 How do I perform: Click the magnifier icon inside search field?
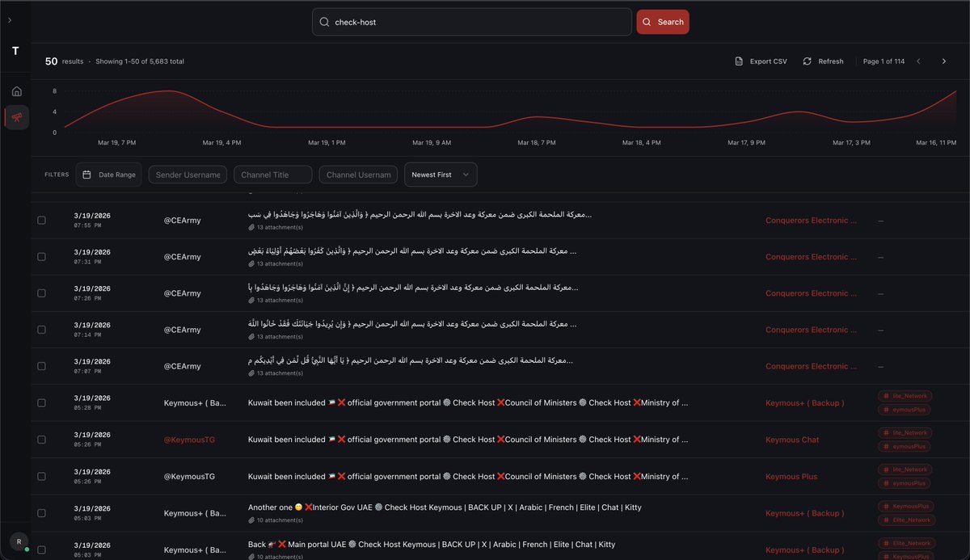[324, 22]
